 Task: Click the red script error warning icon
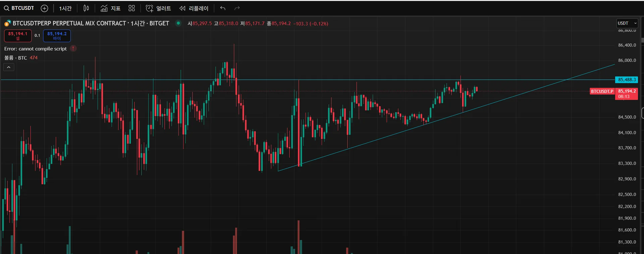[x=73, y=49]
